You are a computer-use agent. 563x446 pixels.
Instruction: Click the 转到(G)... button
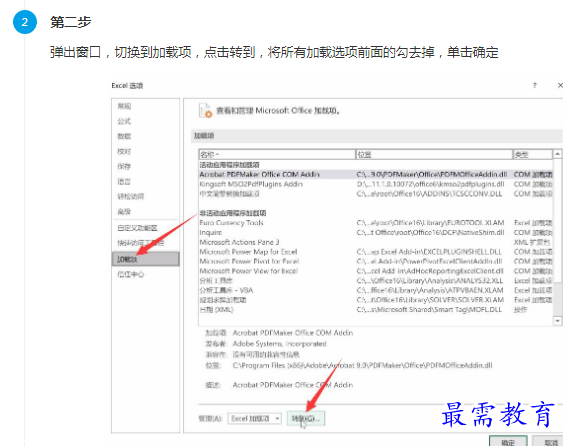tap(306, 419)
